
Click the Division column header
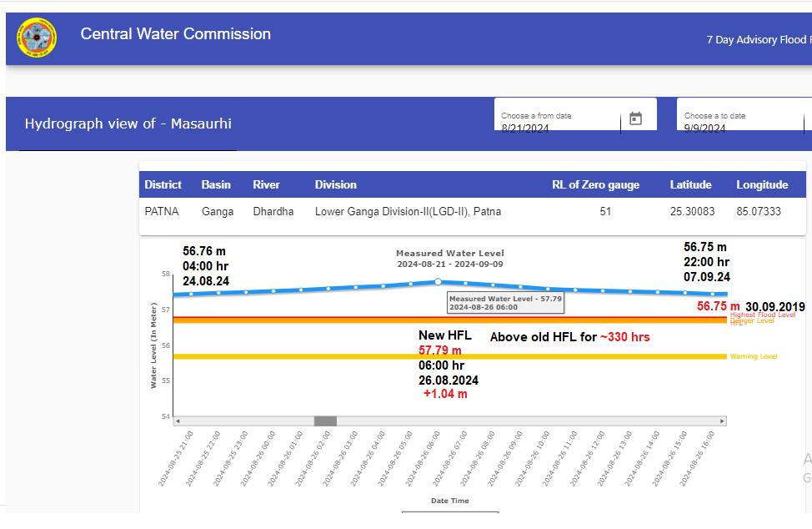point(335,184)
